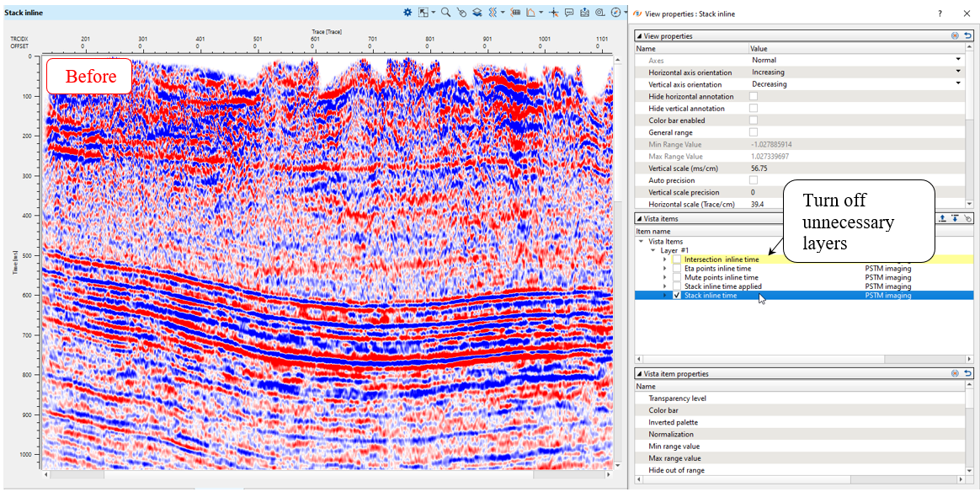Open Horizontal axis orientation dropdown
Viewport: 980px width, 492px height.
958,72
